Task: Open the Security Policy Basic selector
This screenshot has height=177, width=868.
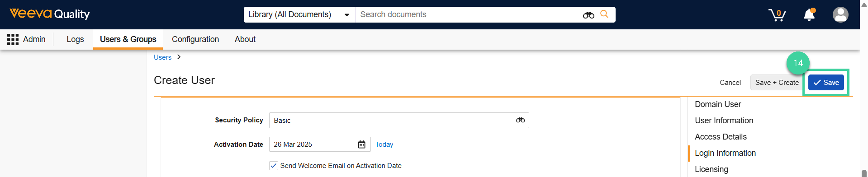Action: [399, 120]
